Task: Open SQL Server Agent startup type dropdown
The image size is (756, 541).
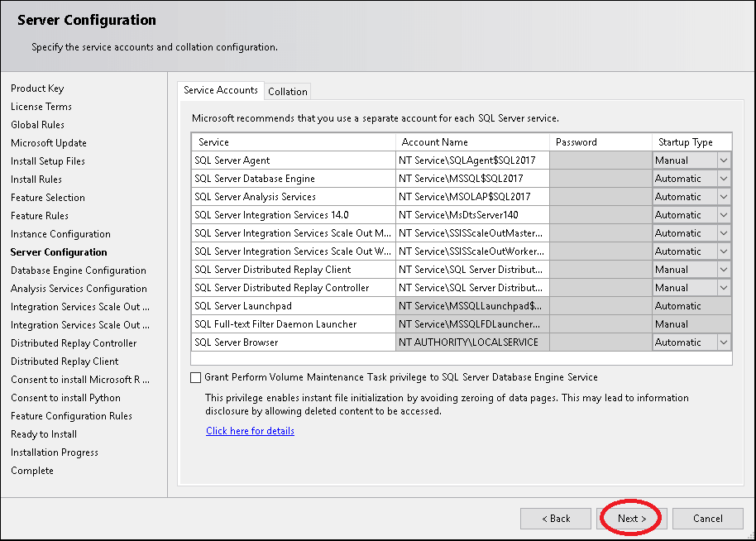Action: (x=723, y=160)
